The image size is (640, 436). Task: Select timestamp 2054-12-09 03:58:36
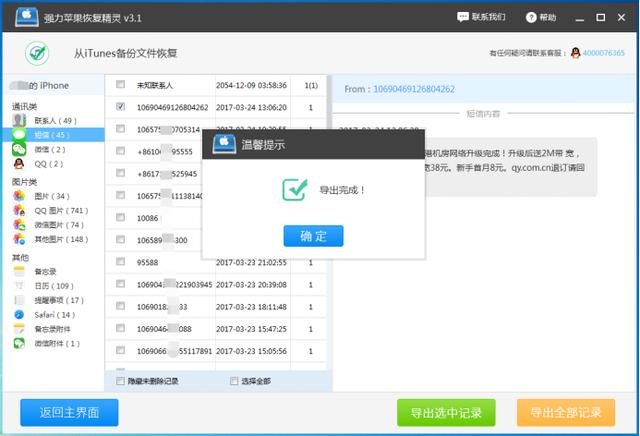(x=251, y=85)
